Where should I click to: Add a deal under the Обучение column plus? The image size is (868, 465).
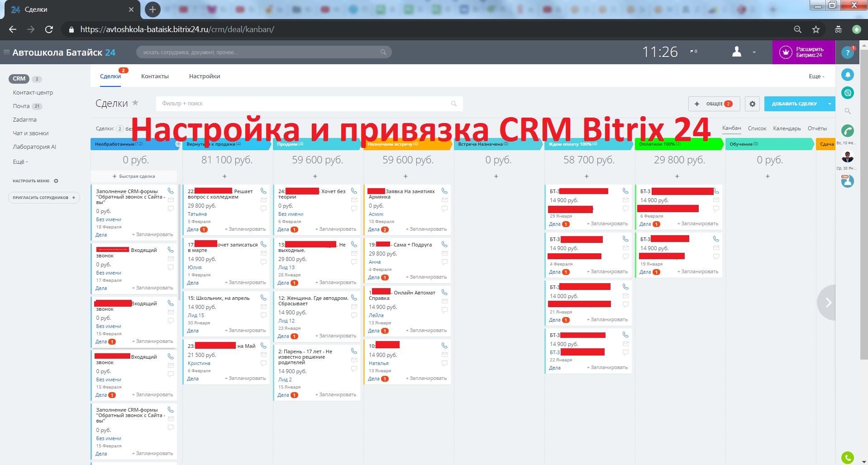point(768,176)
